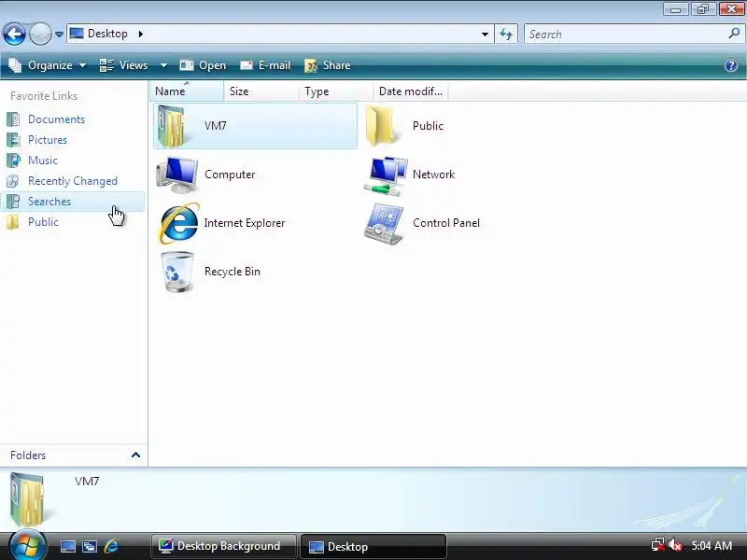Expand the Views dropdown arrow
The width and height of the screenshot is (747, 560).
[163, 65]
